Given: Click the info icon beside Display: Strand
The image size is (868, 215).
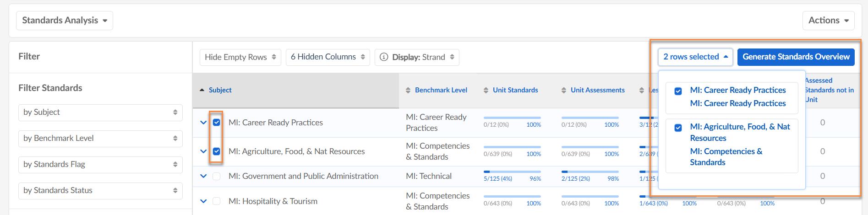Looking at the screenshot, I should [x=384, y=57].
